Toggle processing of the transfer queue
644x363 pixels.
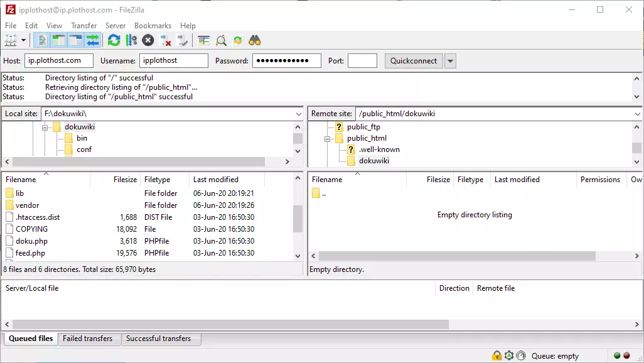(131, 40)
